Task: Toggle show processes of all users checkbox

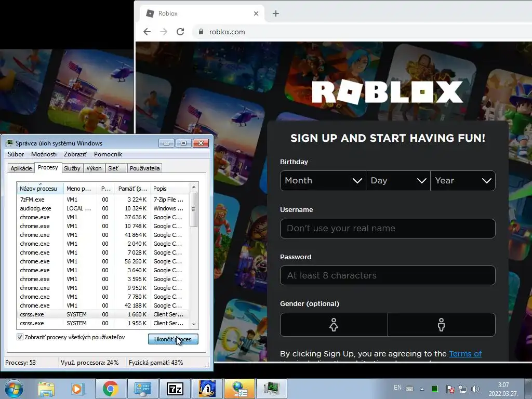Action: point(20,337)
